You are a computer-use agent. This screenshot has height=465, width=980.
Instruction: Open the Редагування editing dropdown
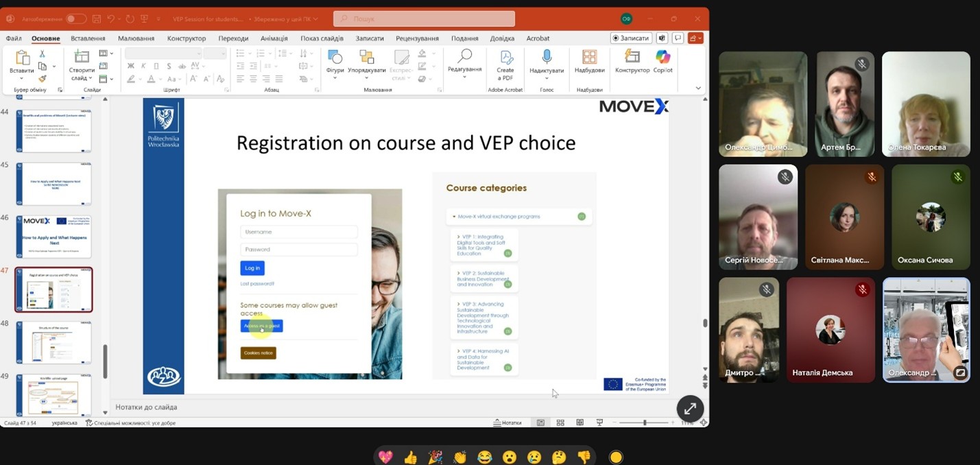coord(464,77)
